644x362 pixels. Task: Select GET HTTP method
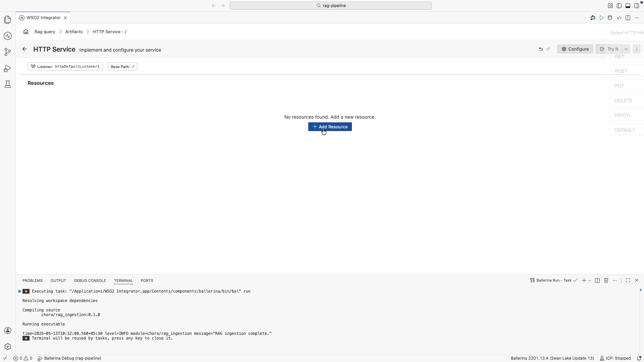[x=627, y=57]
